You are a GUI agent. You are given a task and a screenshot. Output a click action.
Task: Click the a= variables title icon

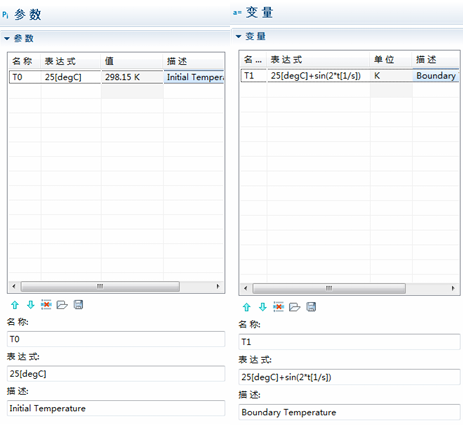[x=237, y=13]
